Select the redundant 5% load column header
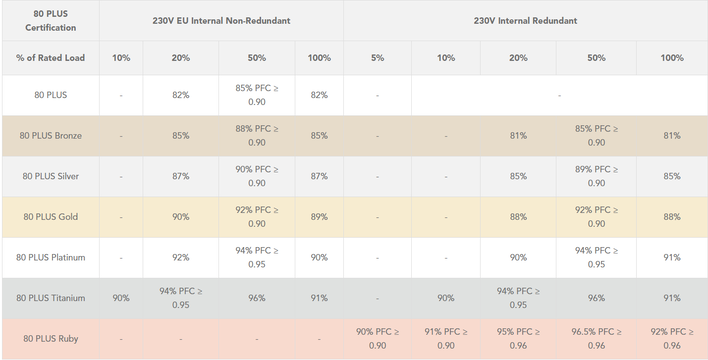Image resolution: width=708 pixels, height=360 pixels. pos(377,58)
